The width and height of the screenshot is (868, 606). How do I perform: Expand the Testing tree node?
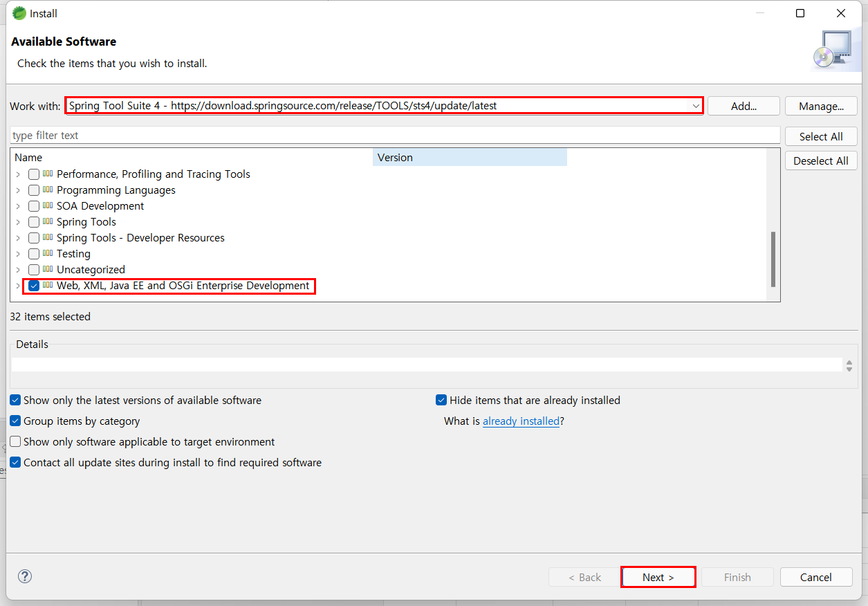click(x=18, y=254)
